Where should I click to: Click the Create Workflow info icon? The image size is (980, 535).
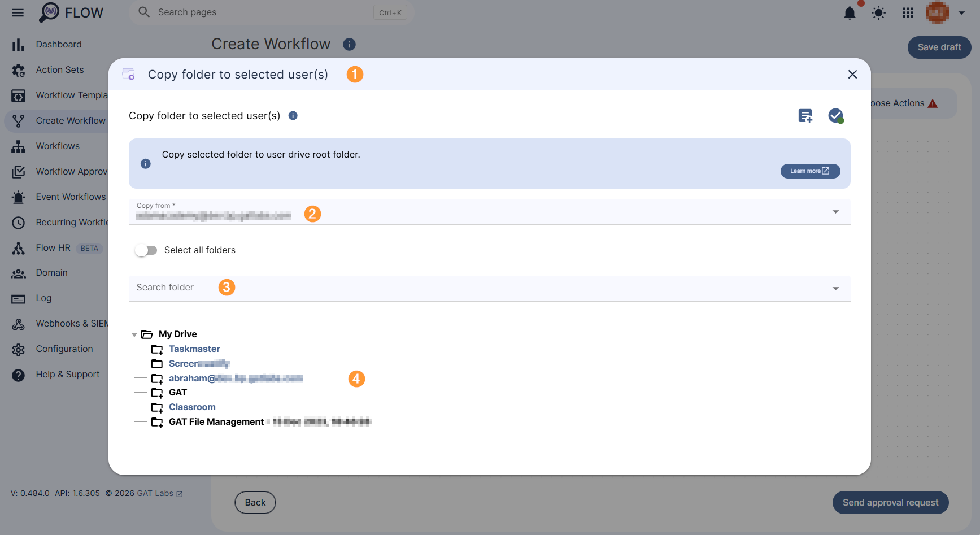pos(349,45)
